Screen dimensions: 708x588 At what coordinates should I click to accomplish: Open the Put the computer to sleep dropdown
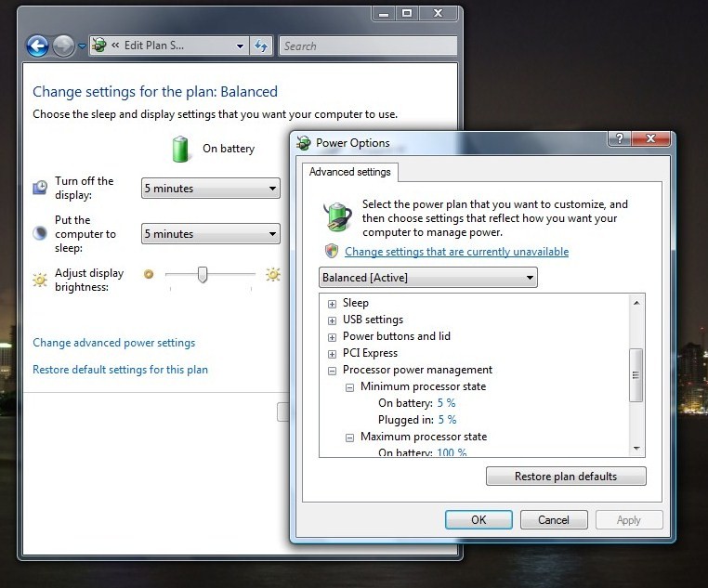click(x=210, y=234)
